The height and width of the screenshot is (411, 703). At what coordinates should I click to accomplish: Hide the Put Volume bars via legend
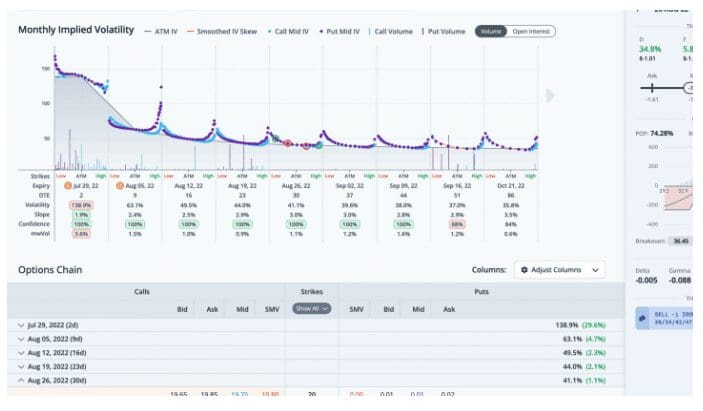click(x=443, y=31)
